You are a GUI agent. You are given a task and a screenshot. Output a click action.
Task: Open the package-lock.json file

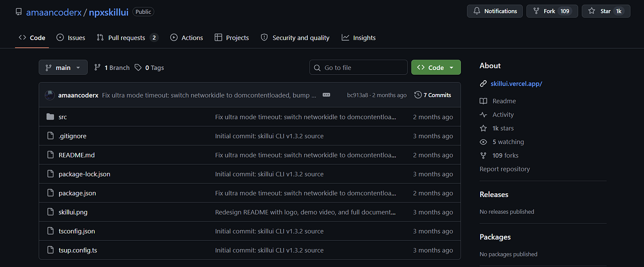pos(85,174)
